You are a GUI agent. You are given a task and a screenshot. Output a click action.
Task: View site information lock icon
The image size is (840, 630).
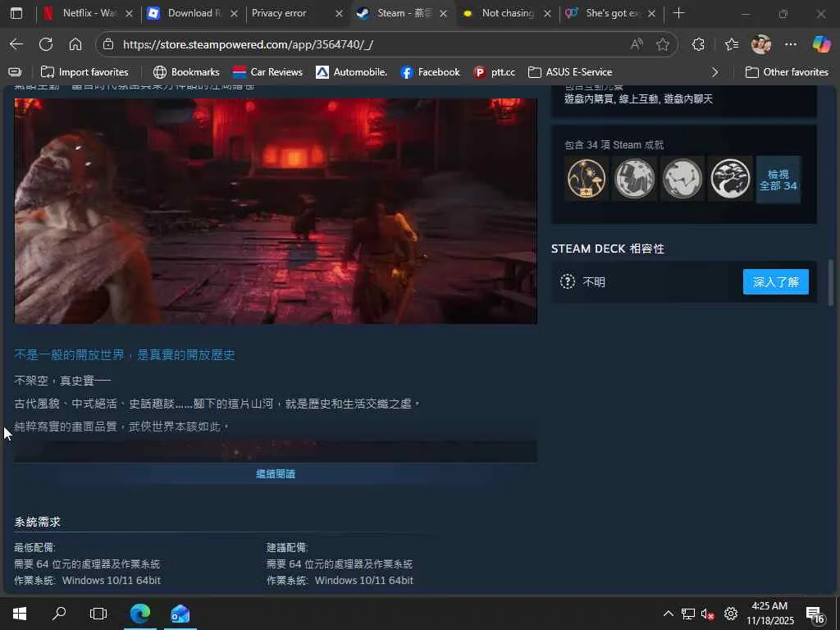(108, 44)
